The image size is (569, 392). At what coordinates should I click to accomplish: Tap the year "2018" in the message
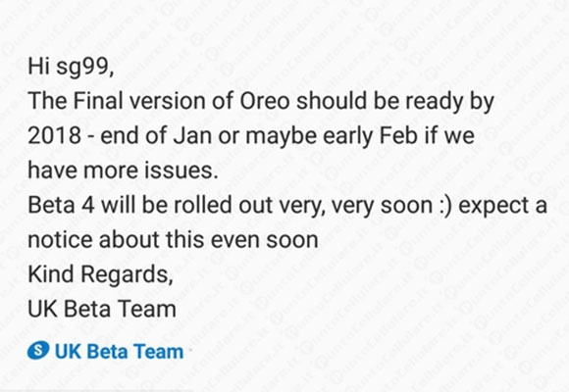point(54,135)
